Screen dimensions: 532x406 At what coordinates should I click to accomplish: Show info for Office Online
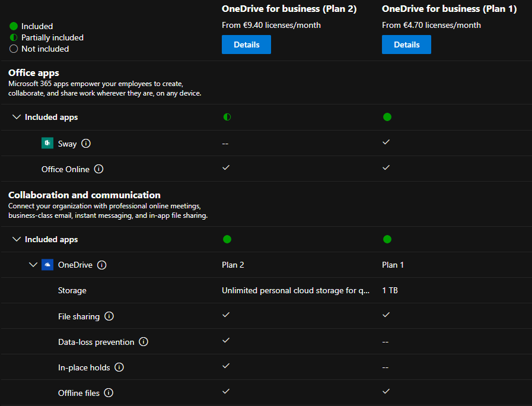pyautogui.click(x=98, y=169)
